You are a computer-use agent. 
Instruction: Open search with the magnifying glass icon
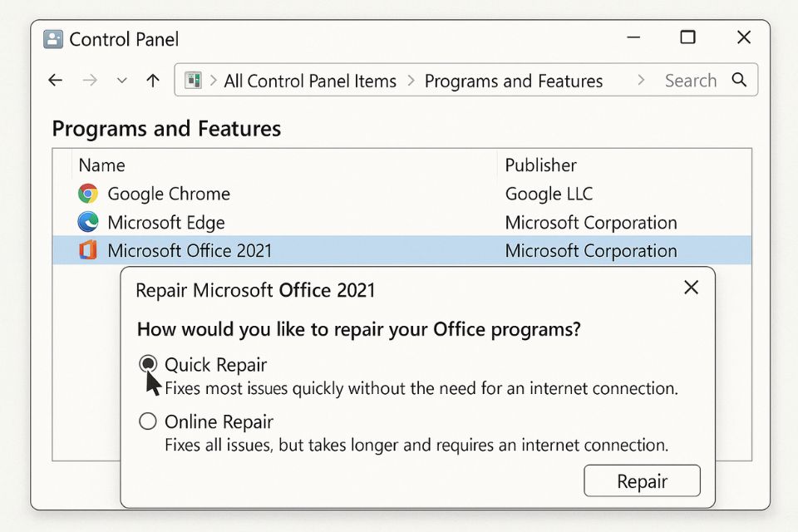(739, 80)
